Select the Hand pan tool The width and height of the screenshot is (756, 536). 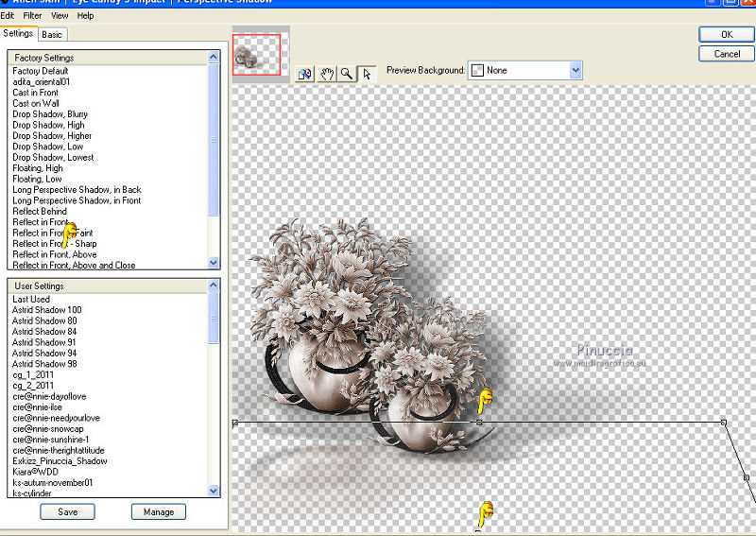tap(327, 74)
